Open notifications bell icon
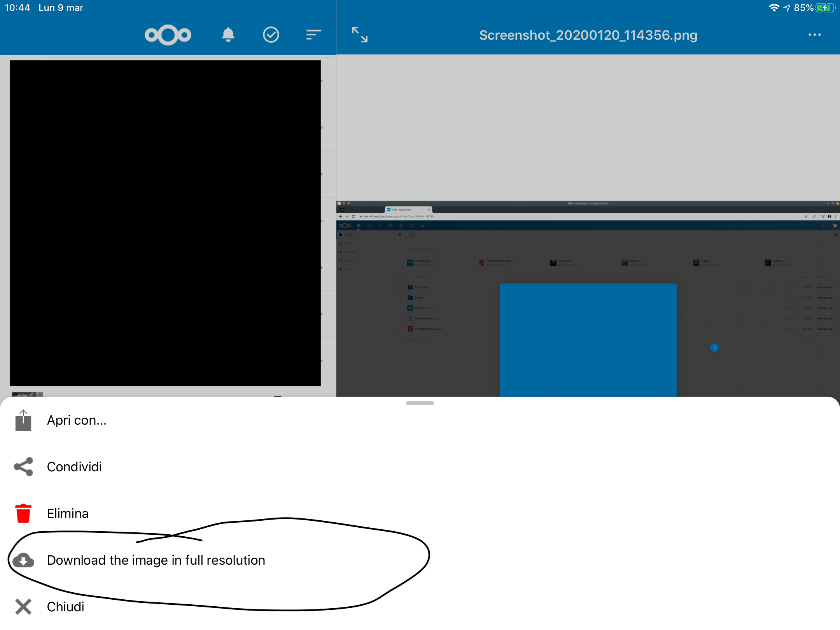The height and width of the screenshot is (630, 840). pyautogui.click(x=228, y=35)
